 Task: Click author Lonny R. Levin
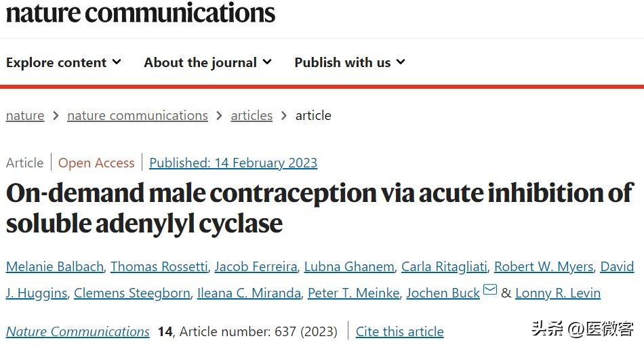tap(558, 293)
